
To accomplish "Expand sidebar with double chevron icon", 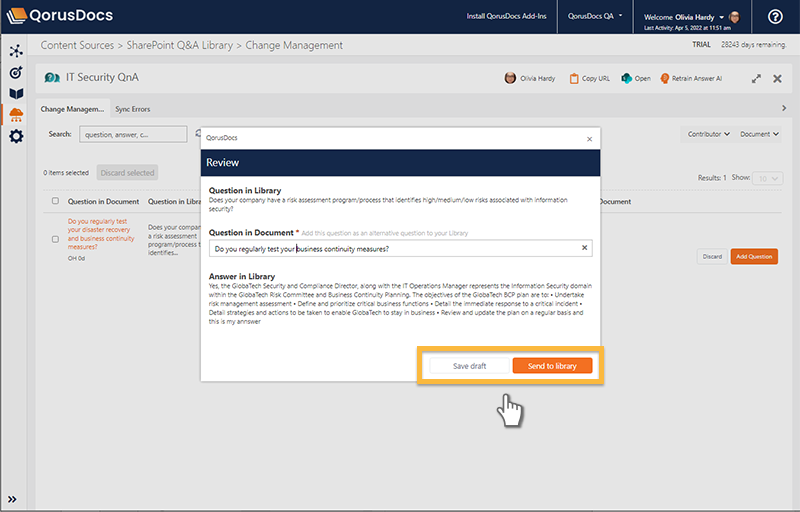I will pyautogui.click(x=12, y=499).
